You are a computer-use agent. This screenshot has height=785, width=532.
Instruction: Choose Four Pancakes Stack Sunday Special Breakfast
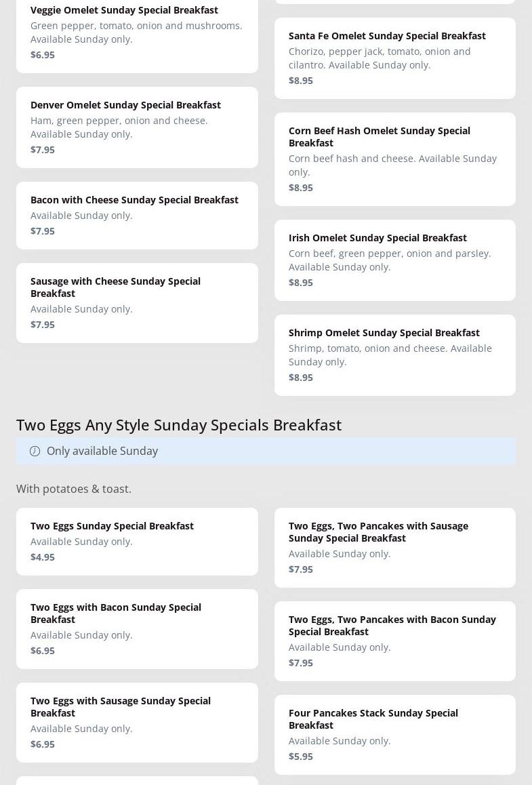[x=373, y=719]
